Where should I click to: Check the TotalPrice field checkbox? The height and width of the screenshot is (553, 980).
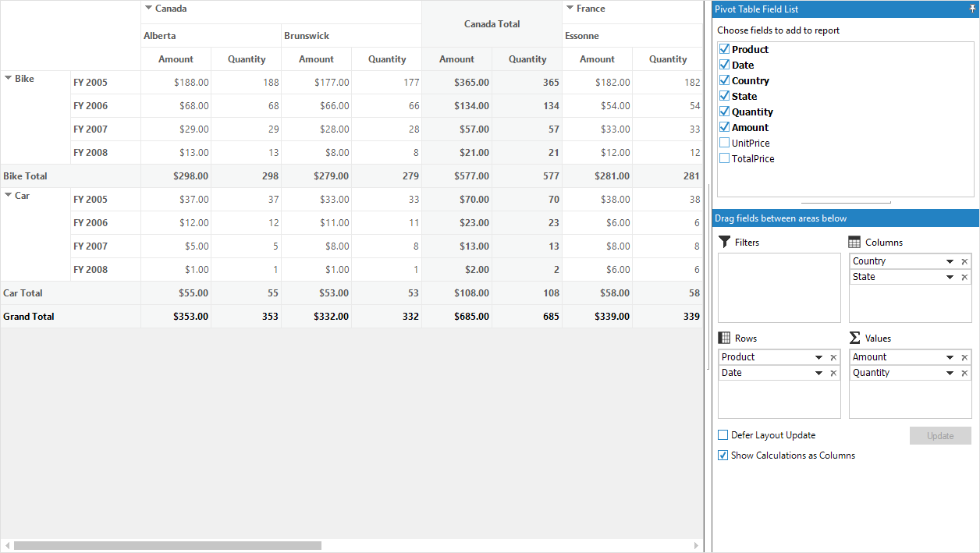pyautogui.click(x=724, y=158)
